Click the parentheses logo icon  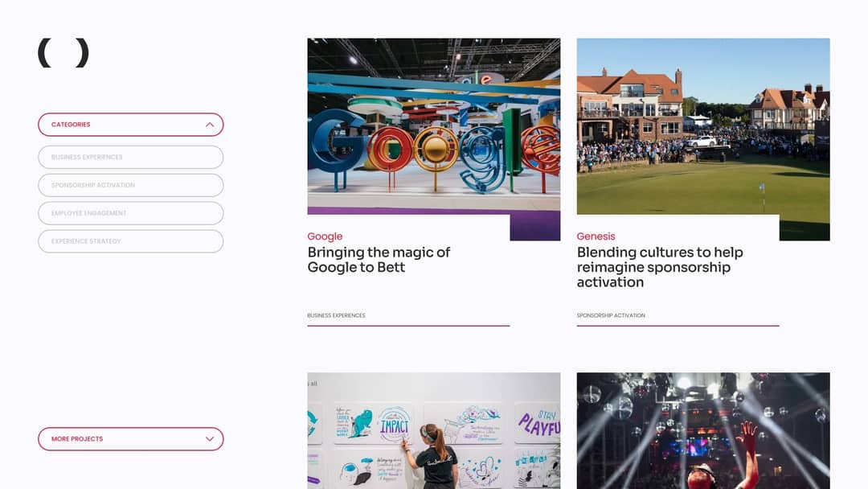coord(63,53)
